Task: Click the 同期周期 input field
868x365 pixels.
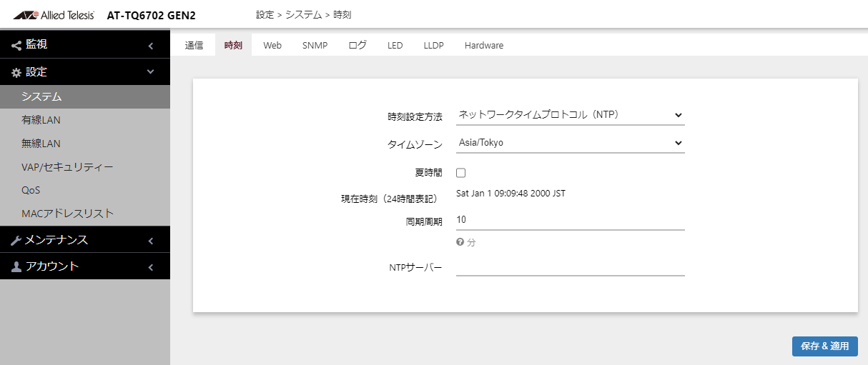Action: 570,220
